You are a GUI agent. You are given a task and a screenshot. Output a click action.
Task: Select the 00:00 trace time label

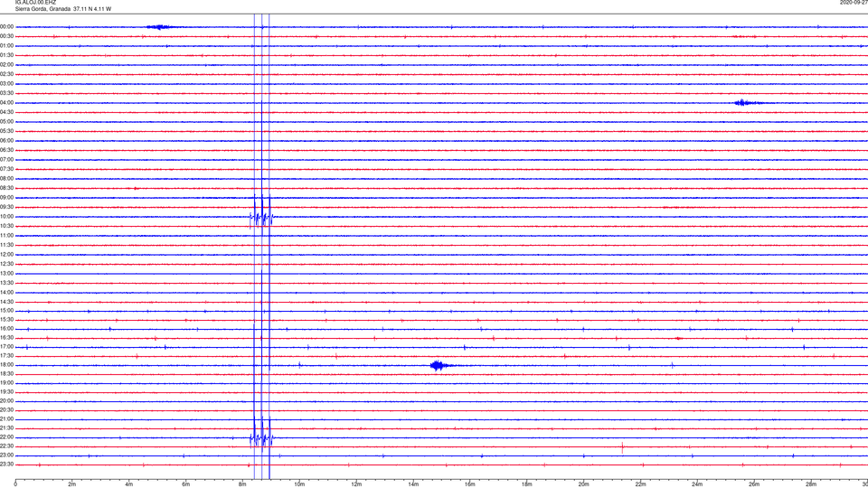[7, 26]
